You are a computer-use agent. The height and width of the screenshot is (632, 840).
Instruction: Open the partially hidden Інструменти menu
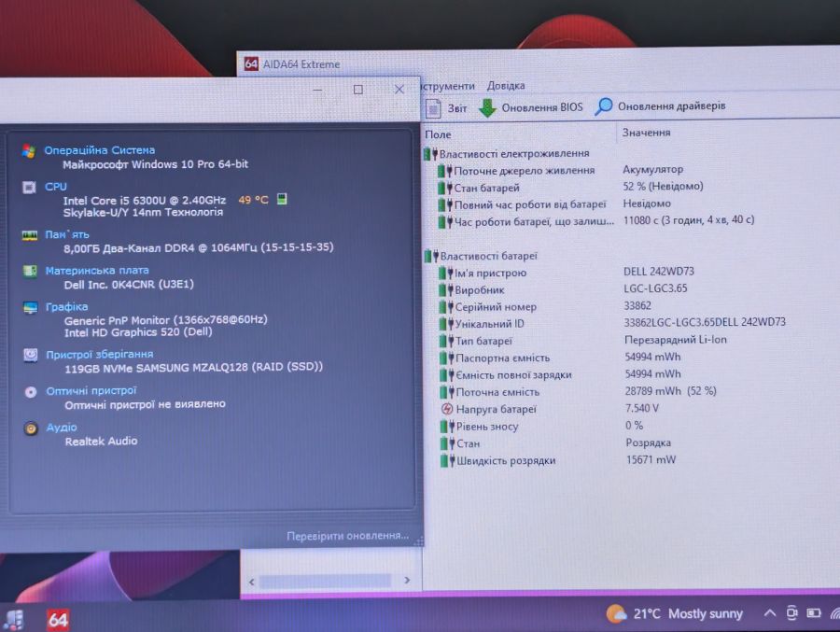448,86
